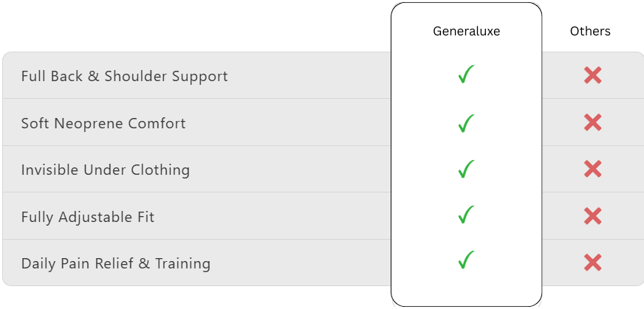Click green checkmark for Daily Pain Relief & Training

pos(466,260)
